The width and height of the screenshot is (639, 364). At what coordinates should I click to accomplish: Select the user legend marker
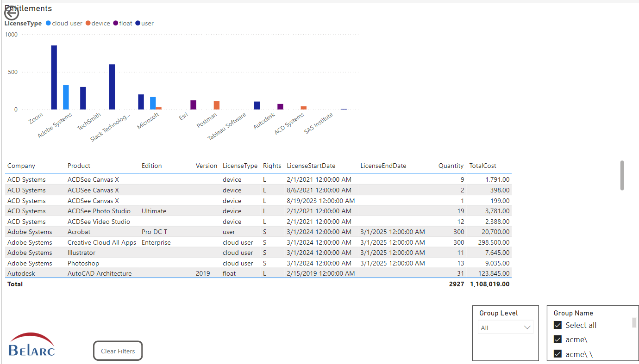(x=138, y=23)
